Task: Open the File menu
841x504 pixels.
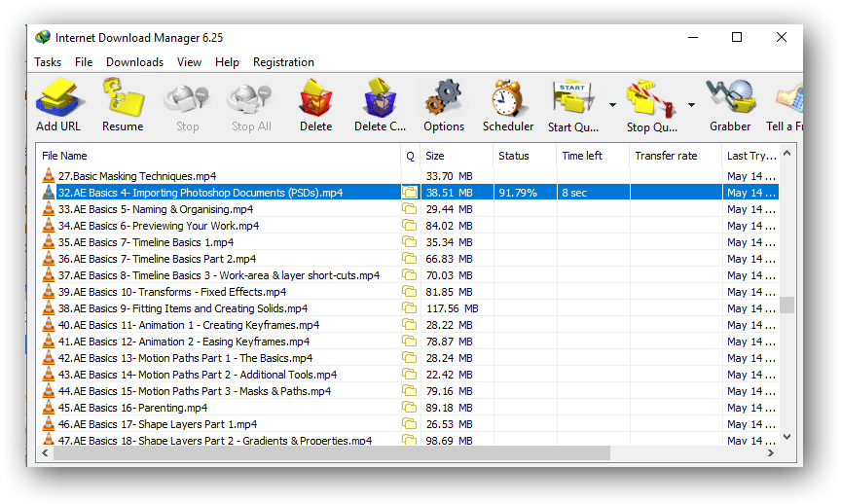Action: coord(84,62)
